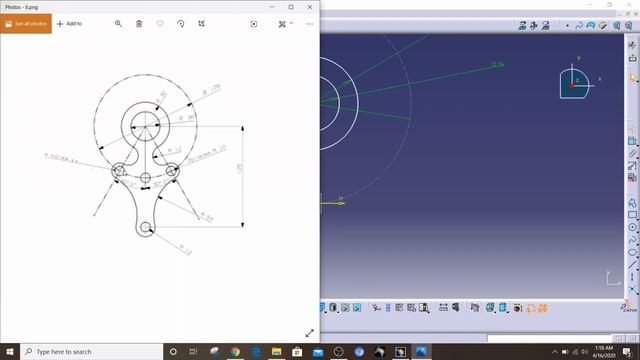Toggle favorite heart icon in Photos

(160, 24)
